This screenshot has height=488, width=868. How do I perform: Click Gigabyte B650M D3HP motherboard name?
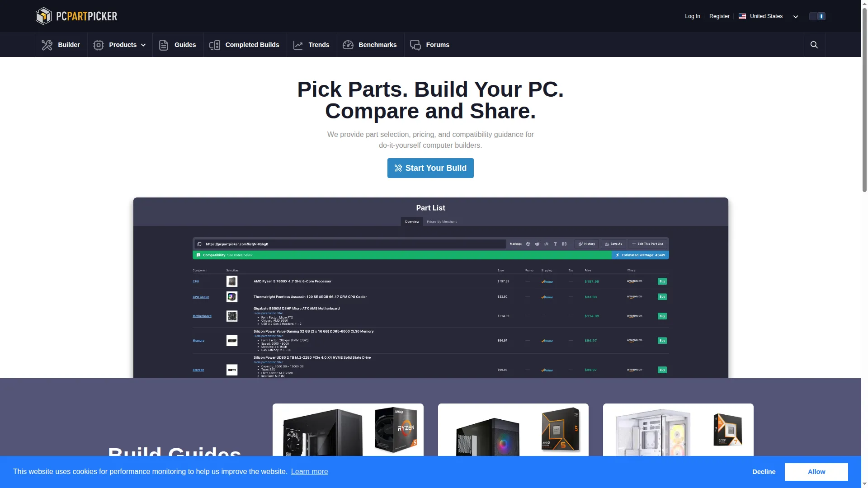pyautogui.click(x=297, y=309)
